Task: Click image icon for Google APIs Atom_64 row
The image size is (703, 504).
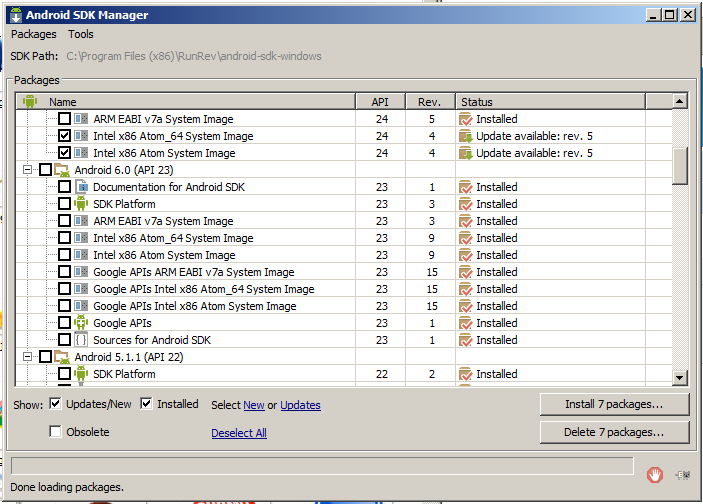Action: pos(81,289)
